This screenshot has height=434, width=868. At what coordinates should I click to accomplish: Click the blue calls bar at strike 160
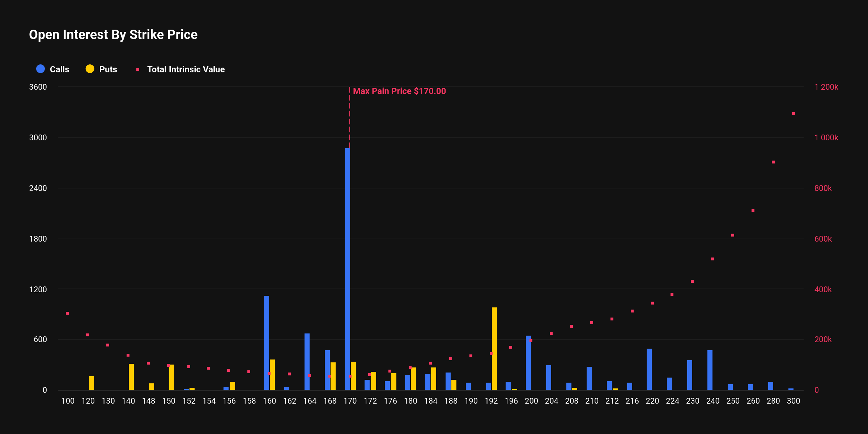(x=267, y=343)
